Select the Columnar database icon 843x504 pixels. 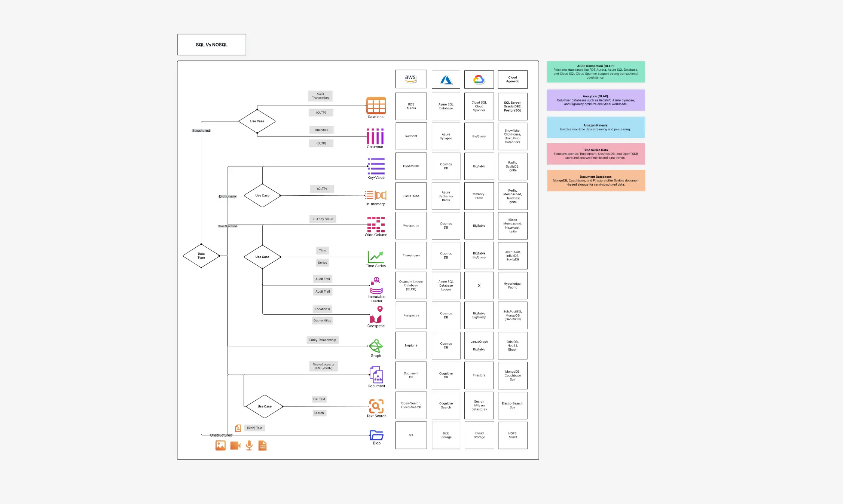(x=375, y=136)
